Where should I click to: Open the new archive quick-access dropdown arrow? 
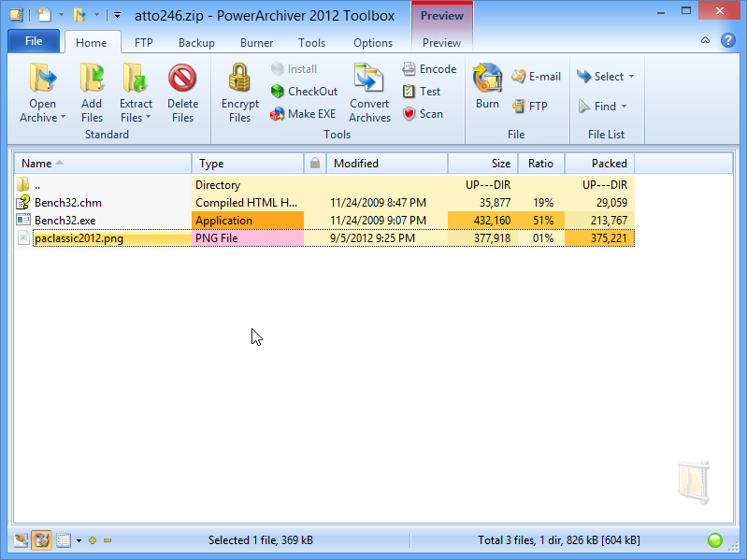pos(61,15)
